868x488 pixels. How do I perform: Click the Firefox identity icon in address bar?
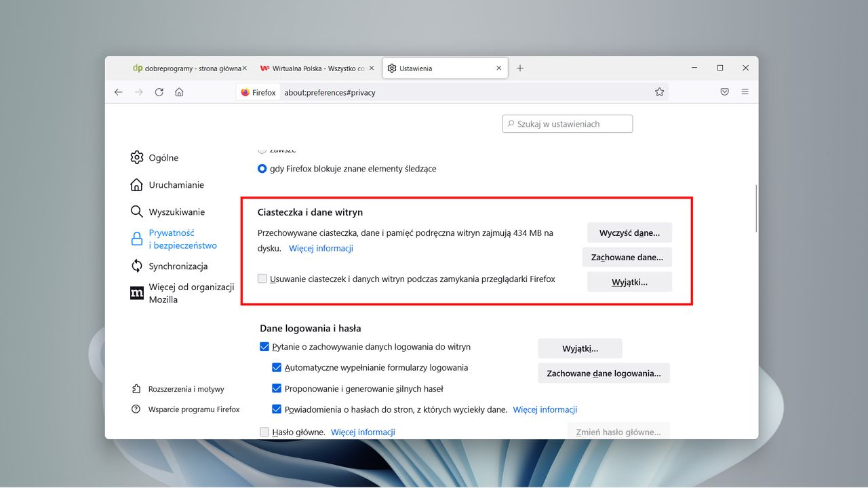click(x=258, y=92)
